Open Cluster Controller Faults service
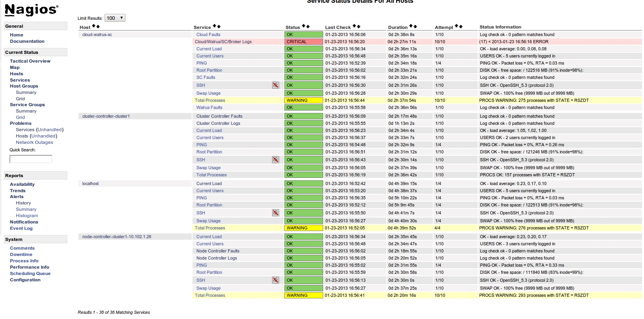The width and height of the screenshot is (644, 319). coord(219,116)
